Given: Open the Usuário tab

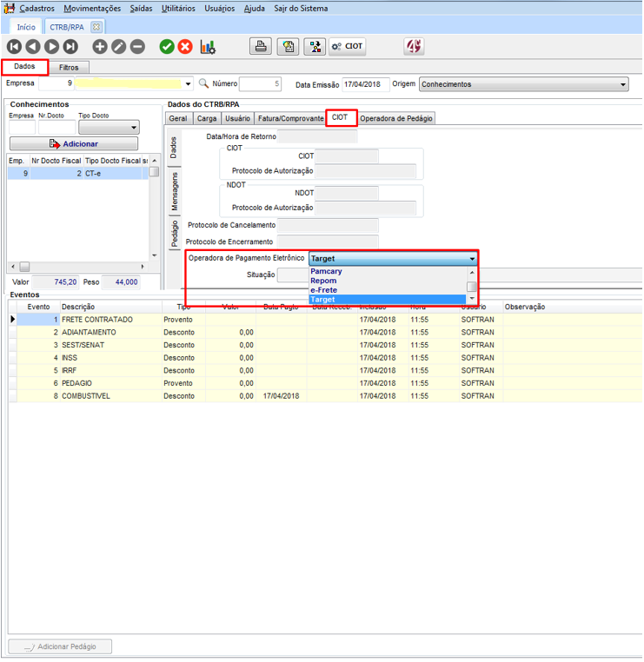Looking at the screenshot, I should [x=237, y=119].
